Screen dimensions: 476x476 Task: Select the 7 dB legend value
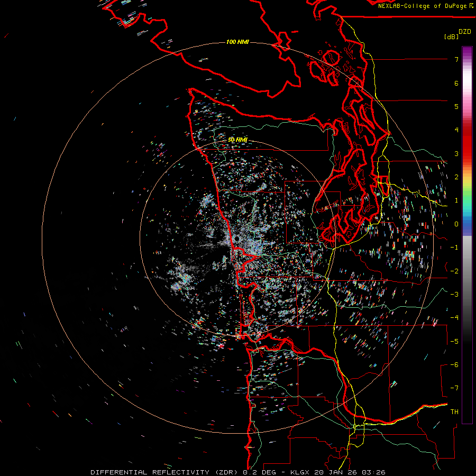456,59
